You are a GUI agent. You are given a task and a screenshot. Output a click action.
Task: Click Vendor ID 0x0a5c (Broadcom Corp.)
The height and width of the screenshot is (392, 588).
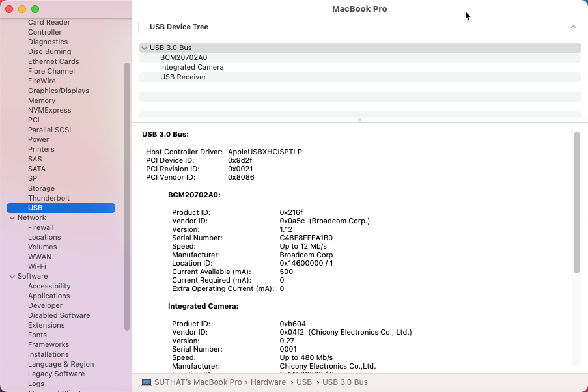point(325,221)
